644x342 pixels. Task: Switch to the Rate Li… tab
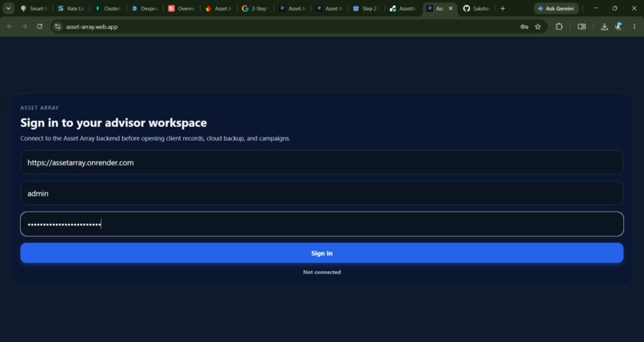tap(71, 8)
